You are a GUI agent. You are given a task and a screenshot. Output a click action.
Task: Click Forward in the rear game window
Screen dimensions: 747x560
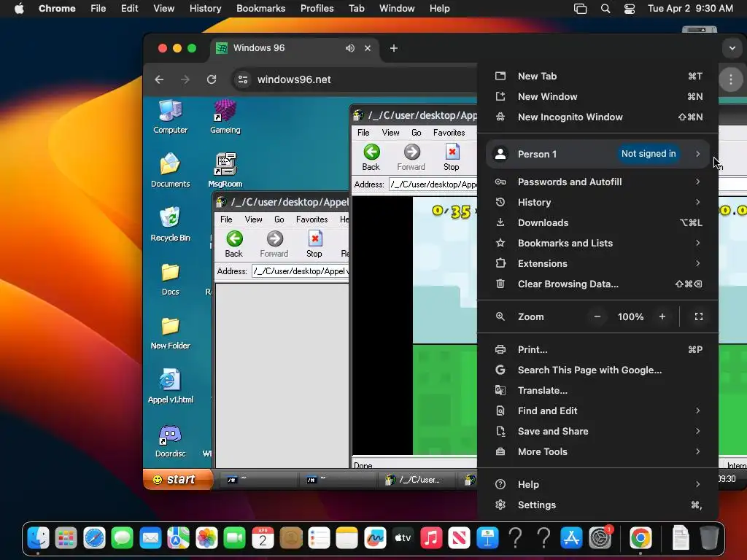point(411,157)
